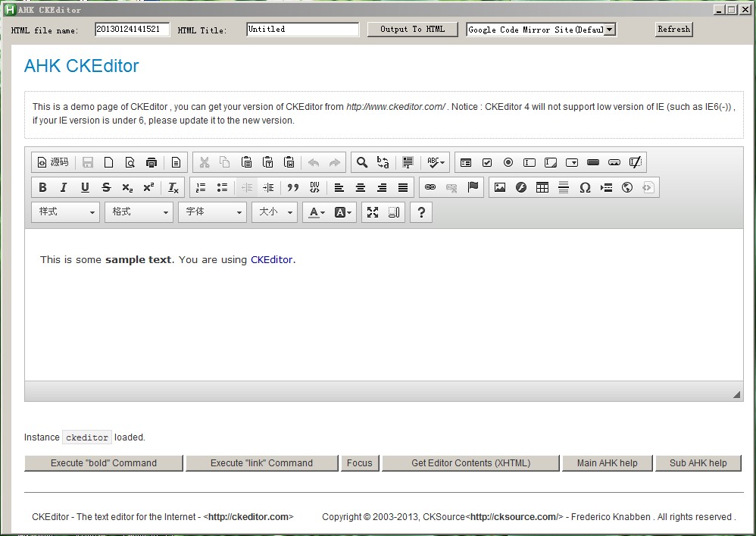The height and width of the screenshot is (536, 756).
Task: Open Find with the magnifier icon
Action: pos(362,162)
